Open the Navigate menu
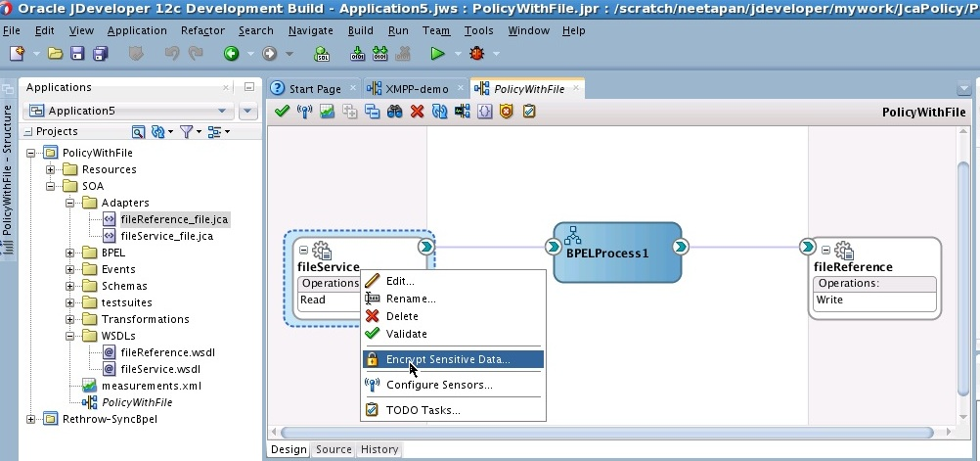Viewport: 980px width, 461px height. pyautogui.click(x=311, y=30)
